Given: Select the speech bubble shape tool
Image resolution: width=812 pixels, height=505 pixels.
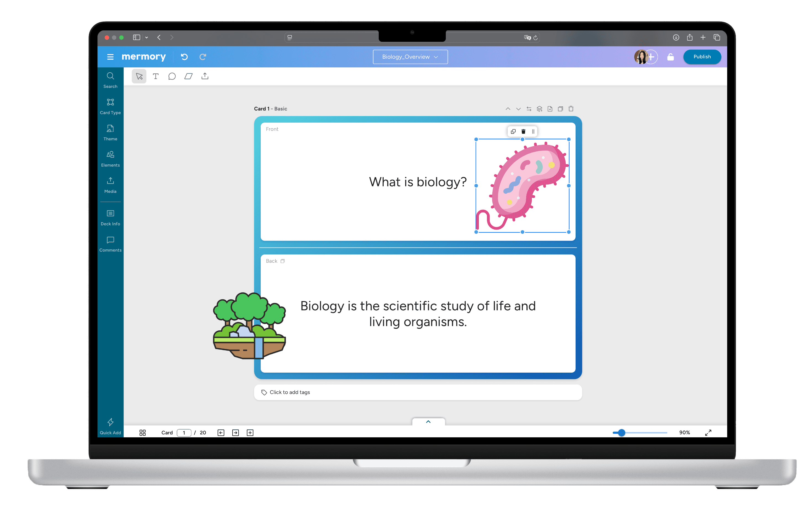Looking at the screenshot, I should [172, 76].
